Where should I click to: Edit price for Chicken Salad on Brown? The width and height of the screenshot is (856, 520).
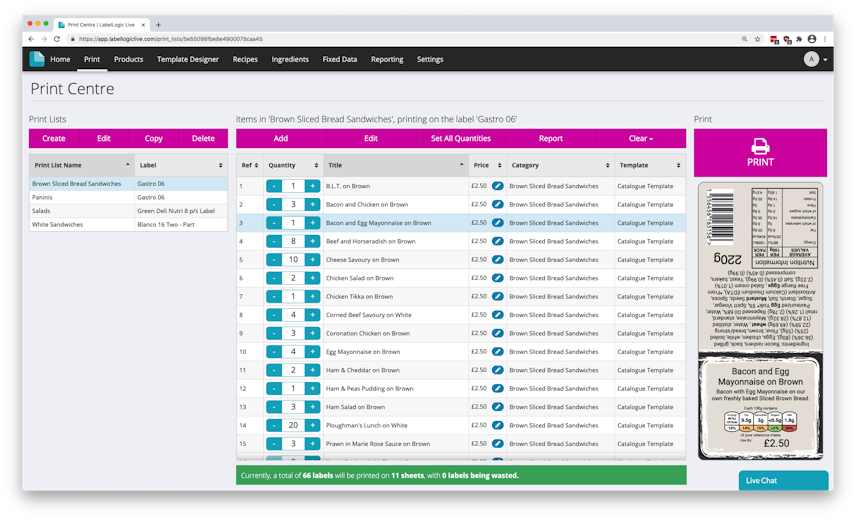497,278
